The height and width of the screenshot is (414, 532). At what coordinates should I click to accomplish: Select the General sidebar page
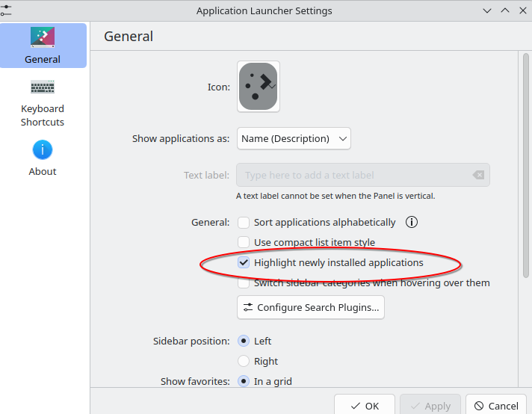point(43,46)
